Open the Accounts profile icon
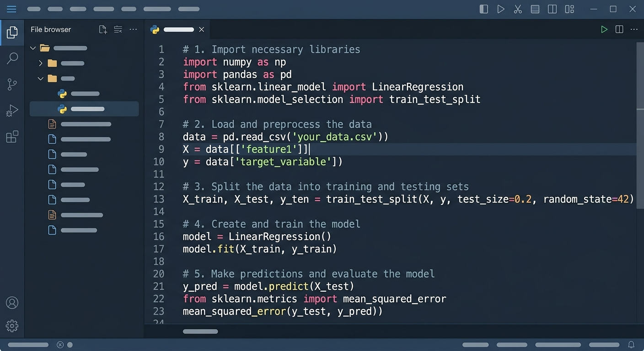This screenshot has width=644, height=351. tap(12, 303)
